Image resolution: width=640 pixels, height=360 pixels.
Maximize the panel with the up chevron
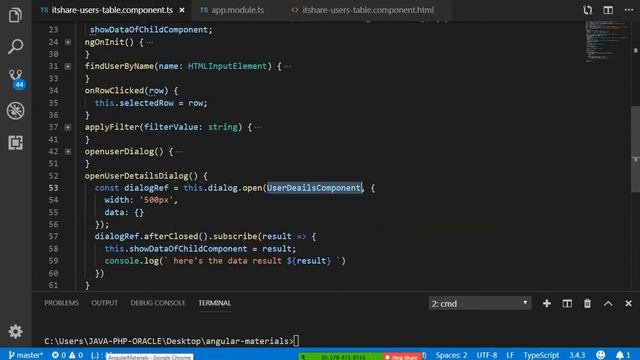(x=608, y=303)
